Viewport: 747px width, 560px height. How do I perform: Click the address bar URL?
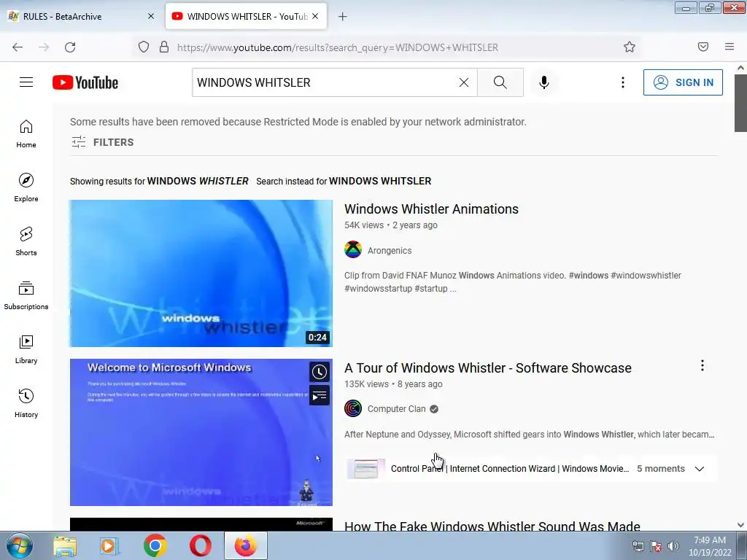coord(338,47)
